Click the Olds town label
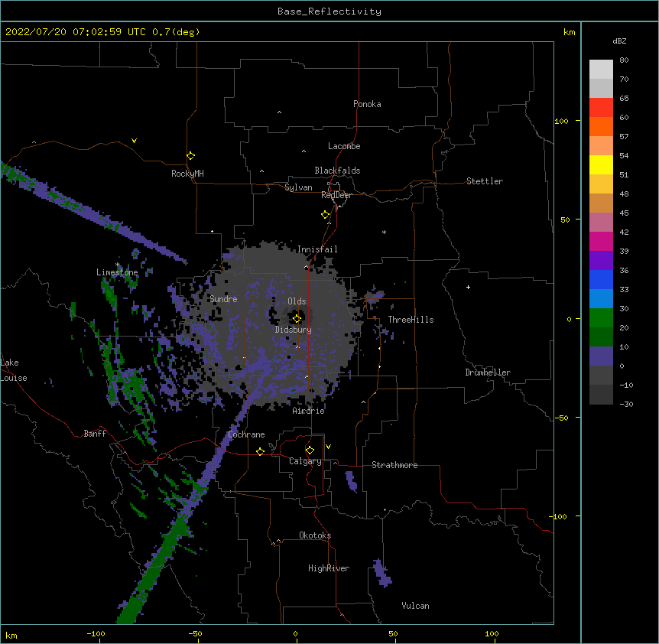659x644 pixels. (297, 301)
